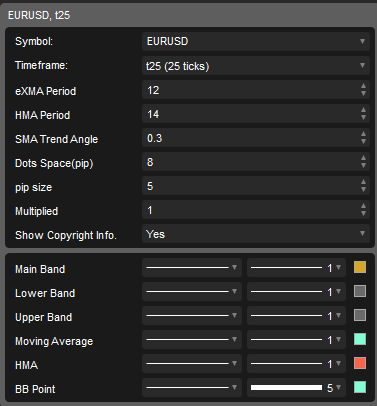
Task: Open HMA line style dropdown
Action: point(192,363)
